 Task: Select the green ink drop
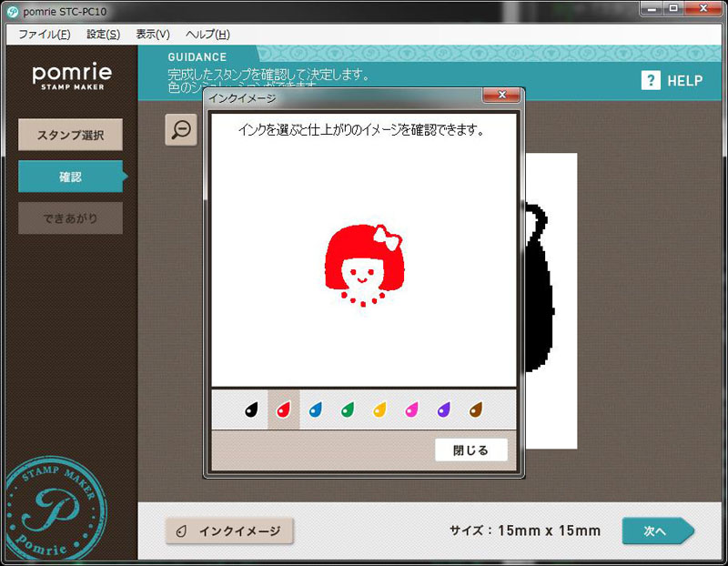tap(349, 409)
